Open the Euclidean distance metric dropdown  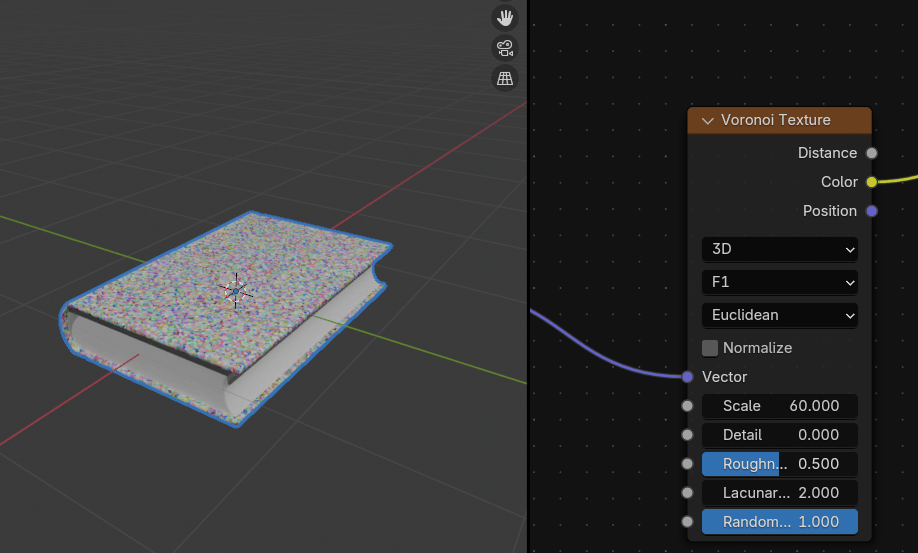click(779, 315)
